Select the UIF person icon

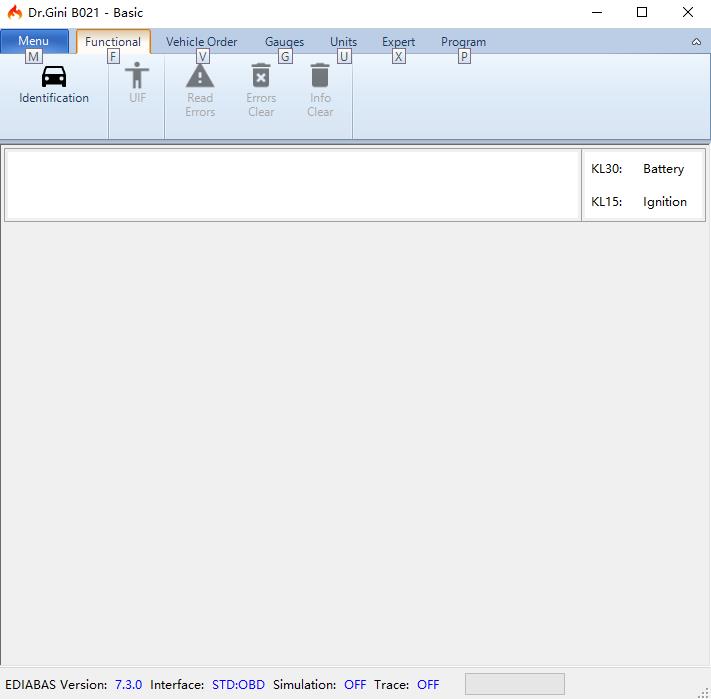point(137,75)
